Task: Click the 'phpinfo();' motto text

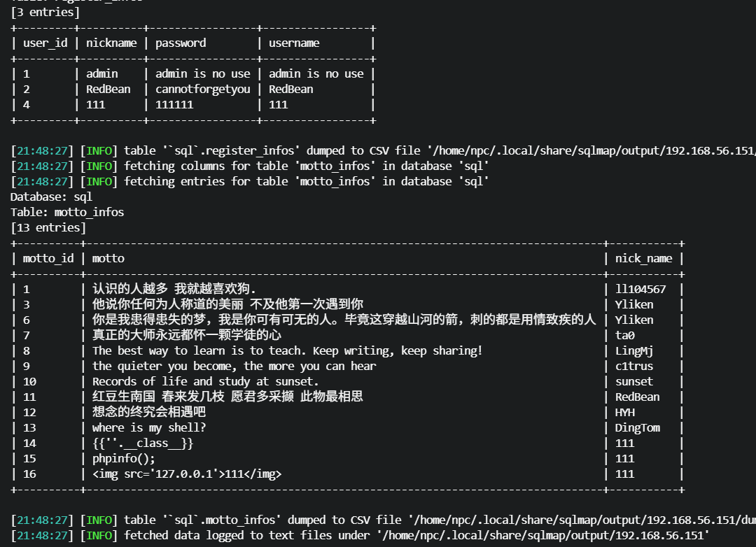Action: pos(124,459)
